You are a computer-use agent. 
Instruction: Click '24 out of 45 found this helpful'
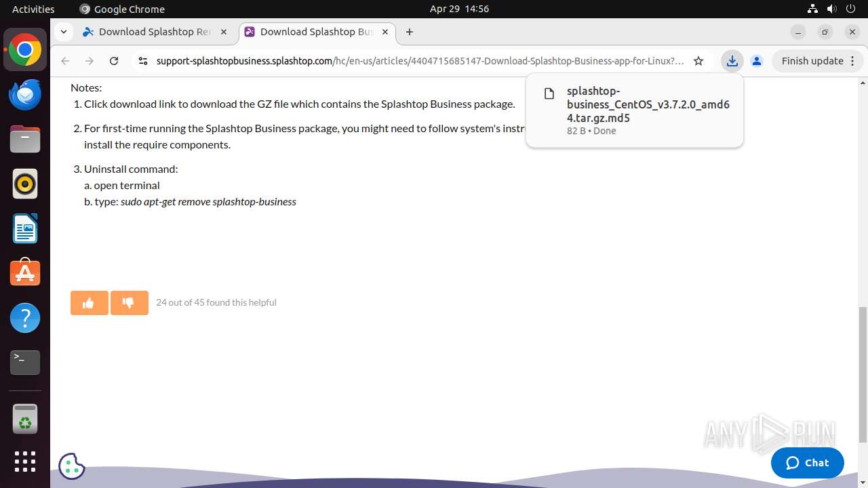pos(216,302)
